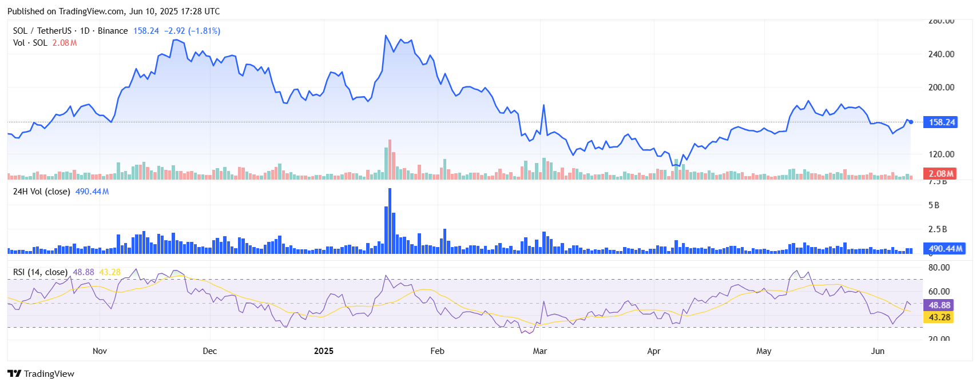Click the 240.00 price scale label

[x=941, y=54]
